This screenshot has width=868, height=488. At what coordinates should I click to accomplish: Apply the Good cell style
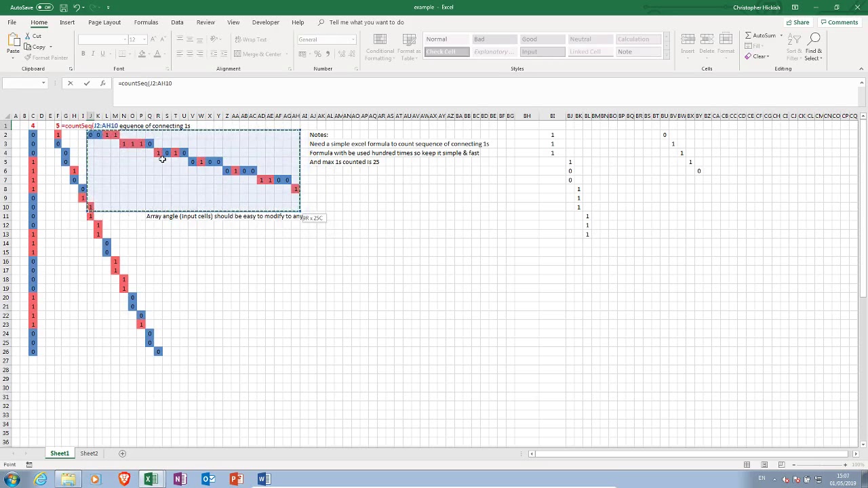pos(542,39)
